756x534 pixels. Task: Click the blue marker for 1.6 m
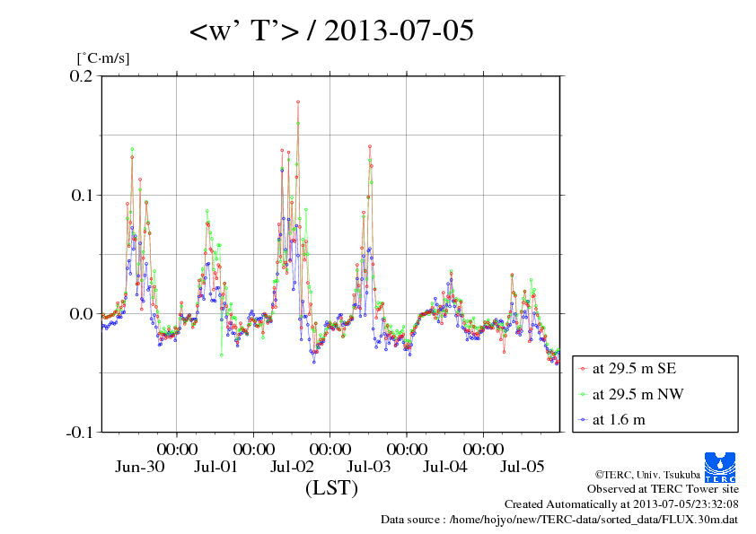pyautogui.click(x=583, y=420)
